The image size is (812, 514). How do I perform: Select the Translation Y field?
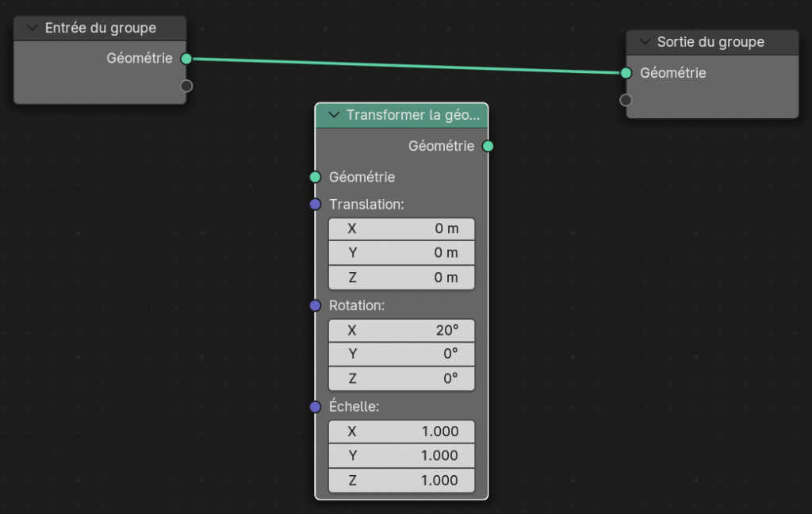pos(401,253)
